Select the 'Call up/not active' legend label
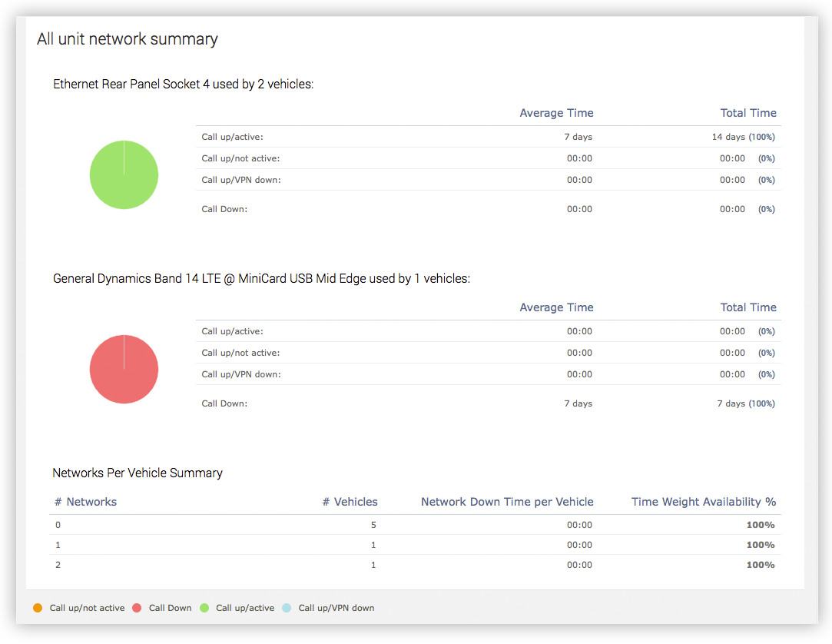 pyautogui.click(x=87, y=608)
